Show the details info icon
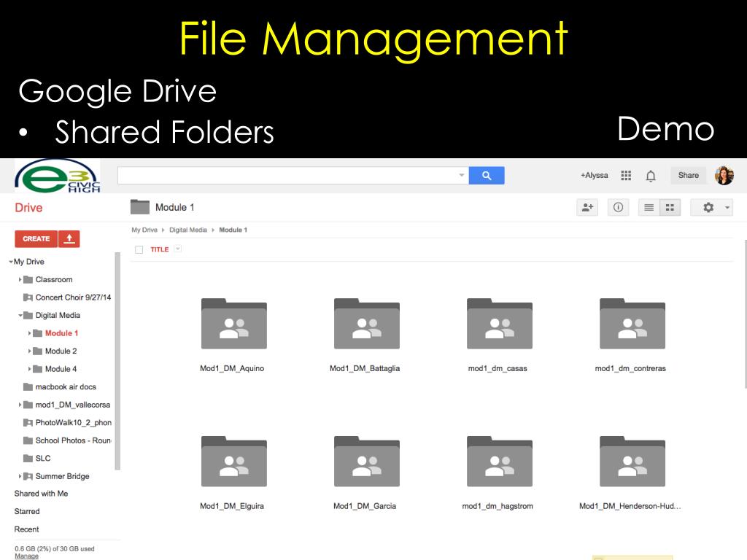 click(x=618, y=207)
